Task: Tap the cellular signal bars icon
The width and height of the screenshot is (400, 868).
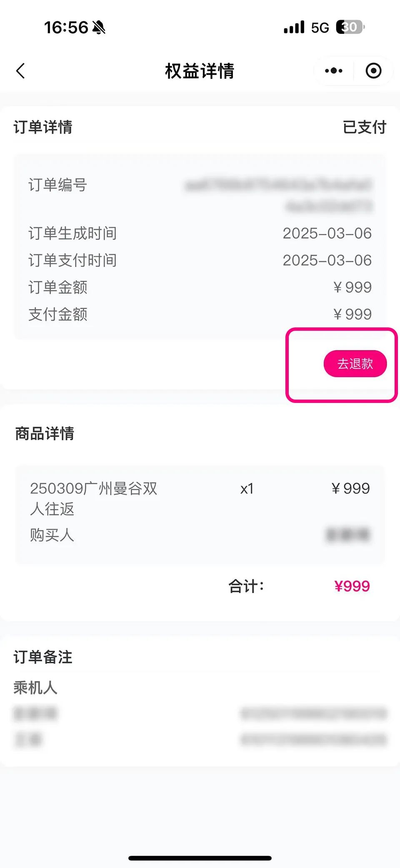Action: 294,28
